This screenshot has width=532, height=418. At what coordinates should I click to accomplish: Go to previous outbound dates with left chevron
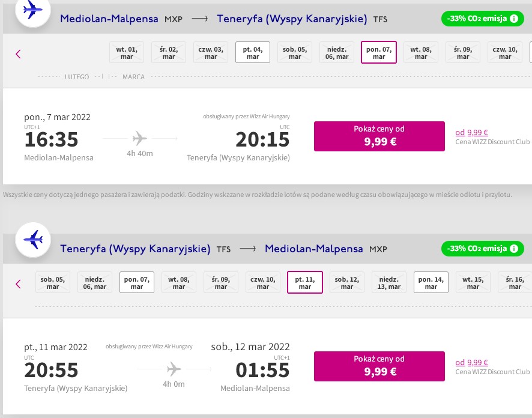tap(19, 53)
